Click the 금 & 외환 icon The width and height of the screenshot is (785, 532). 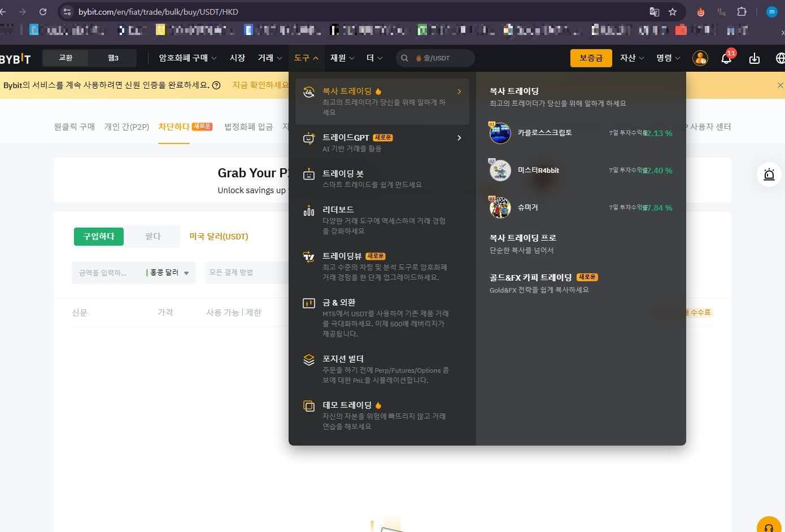(x=309, y=303)
